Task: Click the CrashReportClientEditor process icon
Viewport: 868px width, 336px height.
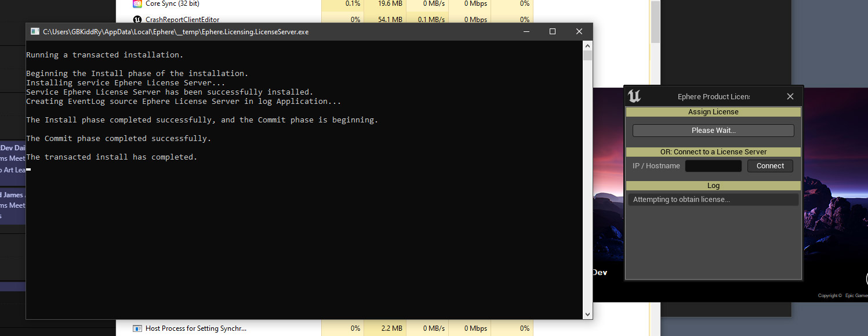Action: 137,20
